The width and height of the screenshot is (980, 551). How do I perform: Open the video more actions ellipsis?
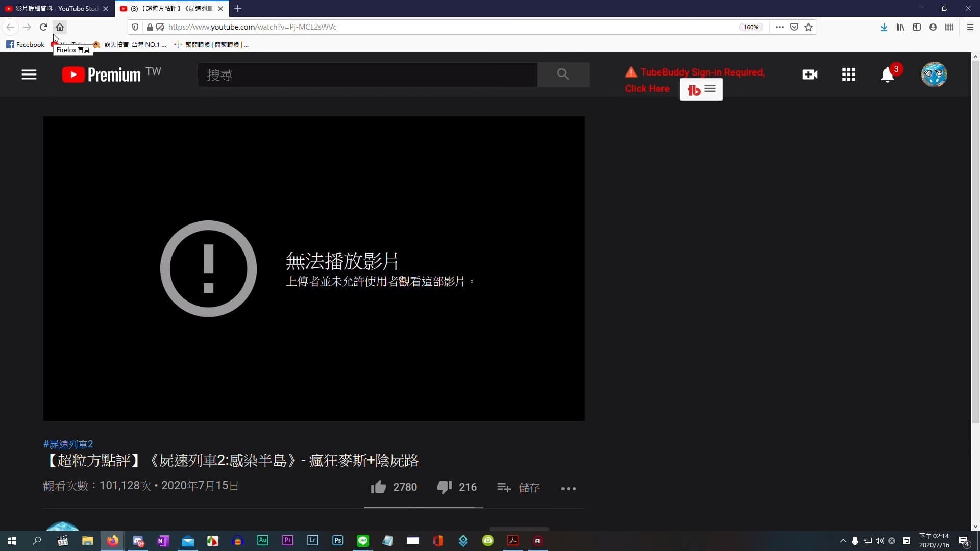point(568,488)
